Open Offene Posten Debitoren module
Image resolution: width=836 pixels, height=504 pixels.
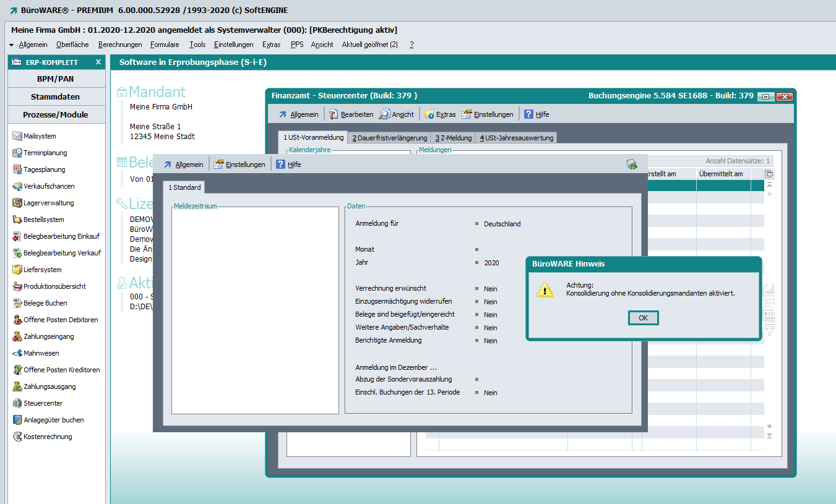[x=60, y=320]
